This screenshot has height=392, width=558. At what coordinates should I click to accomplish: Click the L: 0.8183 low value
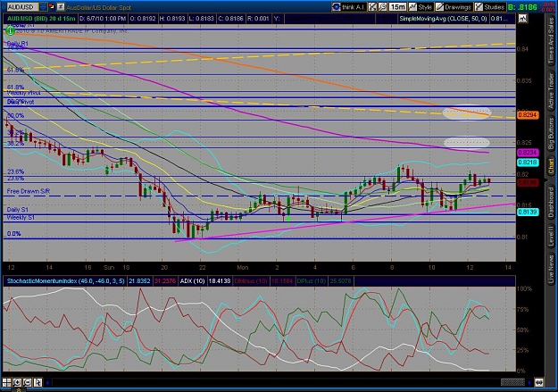tap(202, 19)
